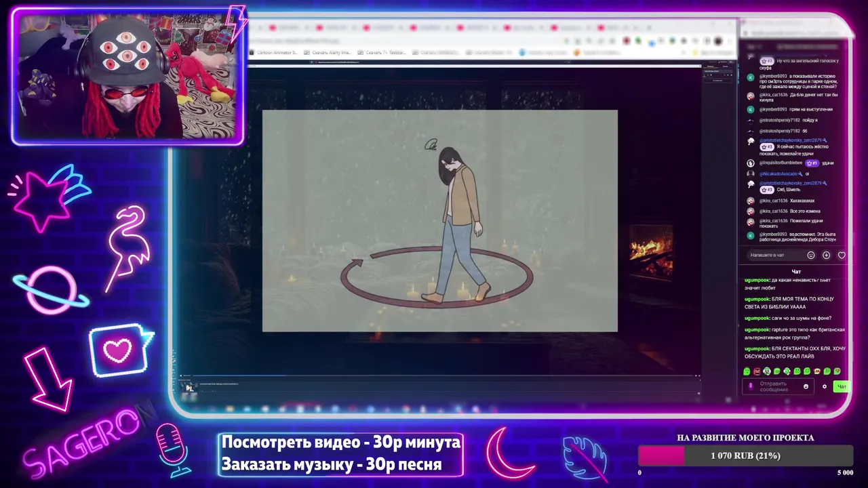Click the walking girl video frame in the player
Image resolution: width=868 pixels, height=488 pixels.
click(440, 221)
